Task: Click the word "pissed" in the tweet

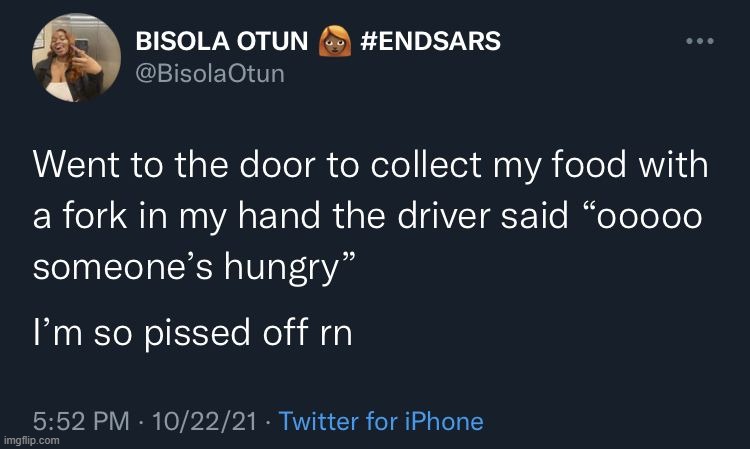Action: click(210, 333)
